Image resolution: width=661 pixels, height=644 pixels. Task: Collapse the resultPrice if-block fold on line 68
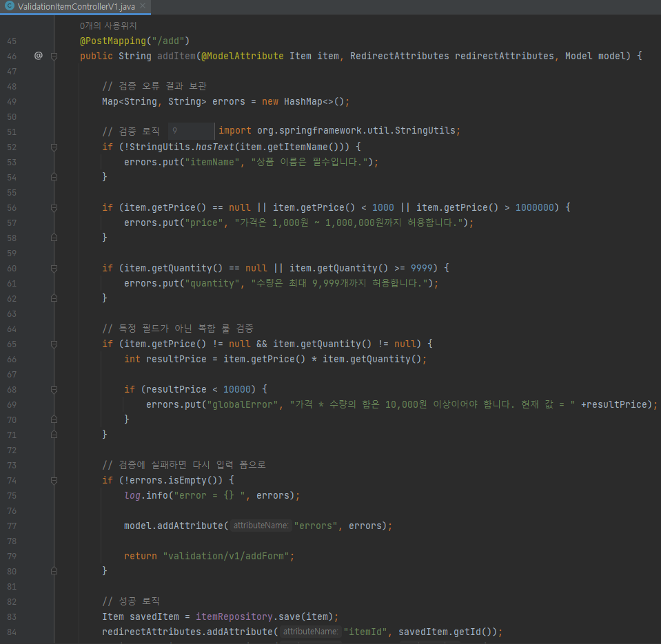(x=54, y=390)
